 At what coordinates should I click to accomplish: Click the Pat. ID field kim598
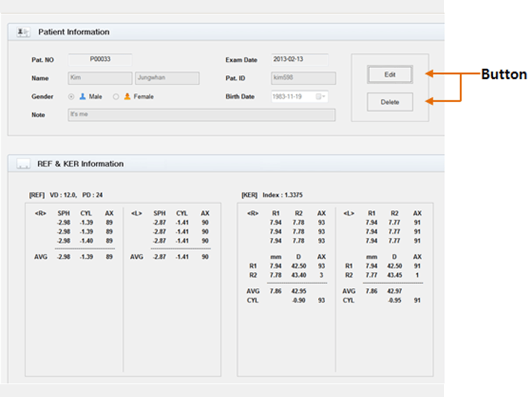[x=303, y=78]
